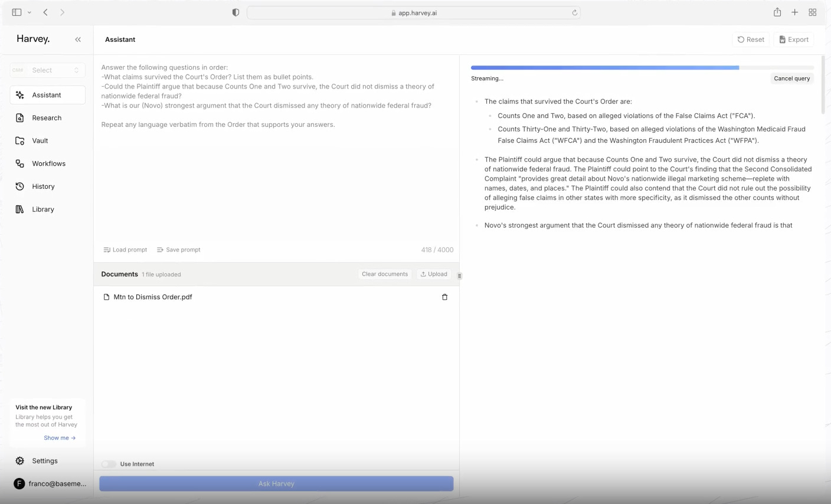Screen dimensions: 831x504
Task: Open the Workflows section
Action: point(47,163)
